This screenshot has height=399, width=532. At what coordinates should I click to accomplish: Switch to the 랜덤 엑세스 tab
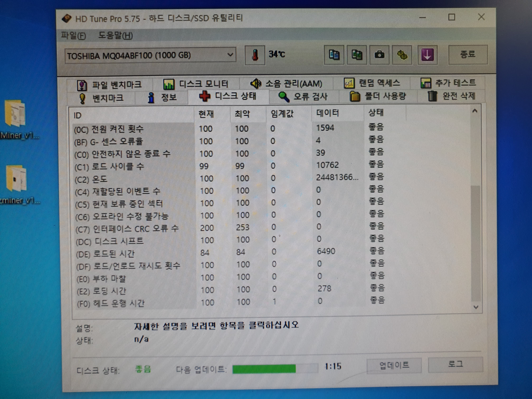click(372, 83)
